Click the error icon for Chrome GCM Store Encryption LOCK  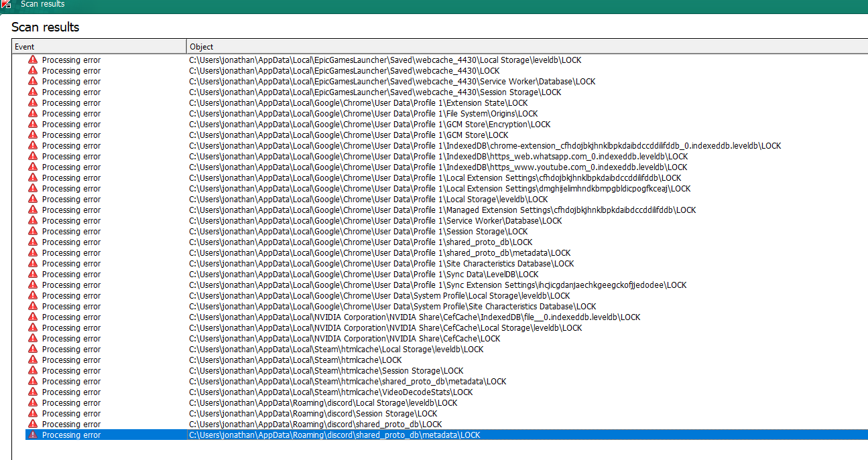33,124
